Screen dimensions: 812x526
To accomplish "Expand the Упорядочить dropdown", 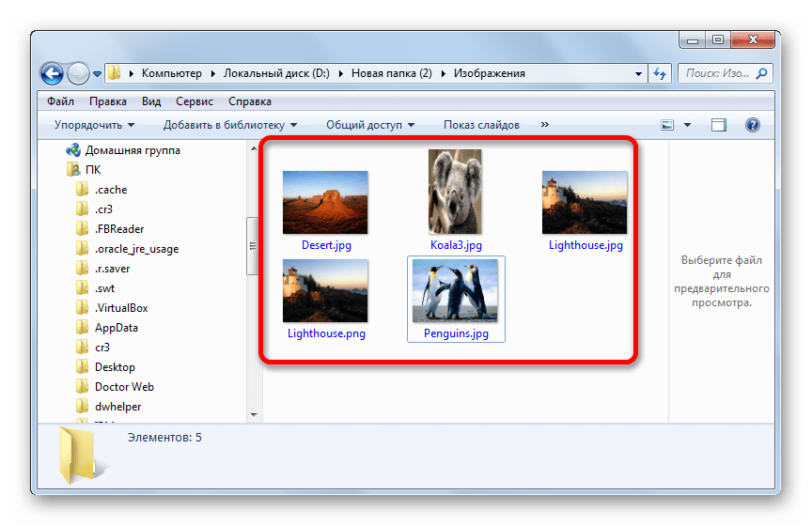I will click(x=94, y=125).
